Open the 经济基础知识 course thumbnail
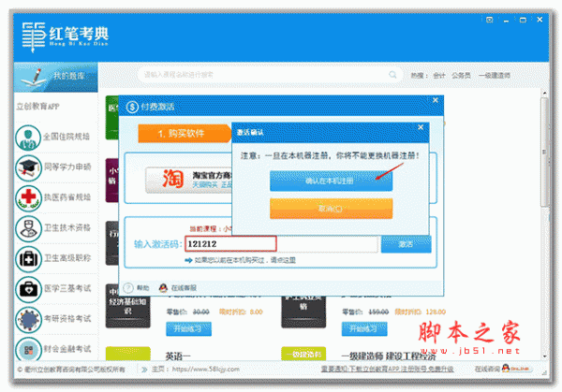The width and height of the screenshot is (562, 392). (127, 306)
